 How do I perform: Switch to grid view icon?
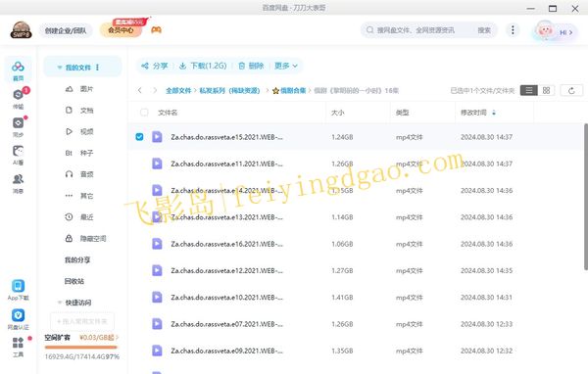point(546,90)
